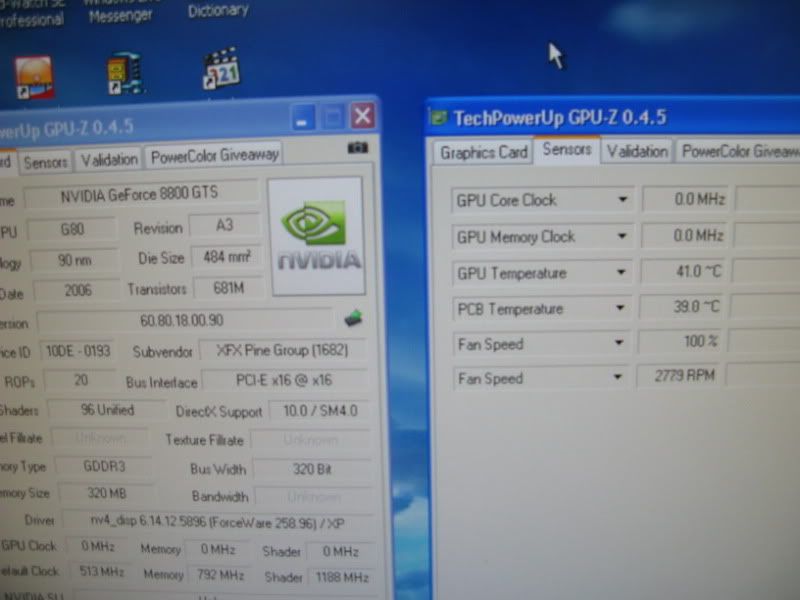This screenshot has height=600, width=800.
Task: Click the BIOS version field 60.80.18.00.90
Action: [184, 320]
